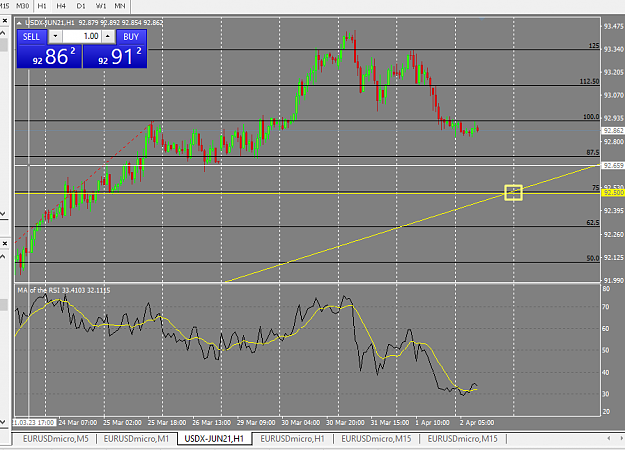This screenshot has width=625, height=450.
Task: Click the 25 Mar 18:00 time label
Action: (167, 422)
